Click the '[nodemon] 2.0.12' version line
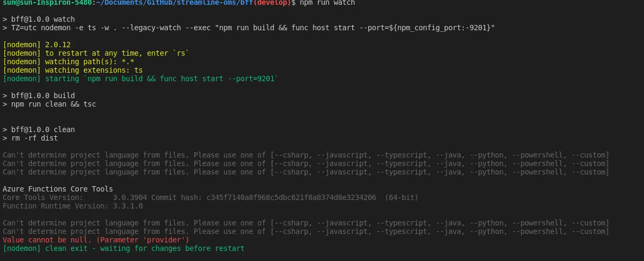This screenshot has width=644, height=261. pos(36,45)
